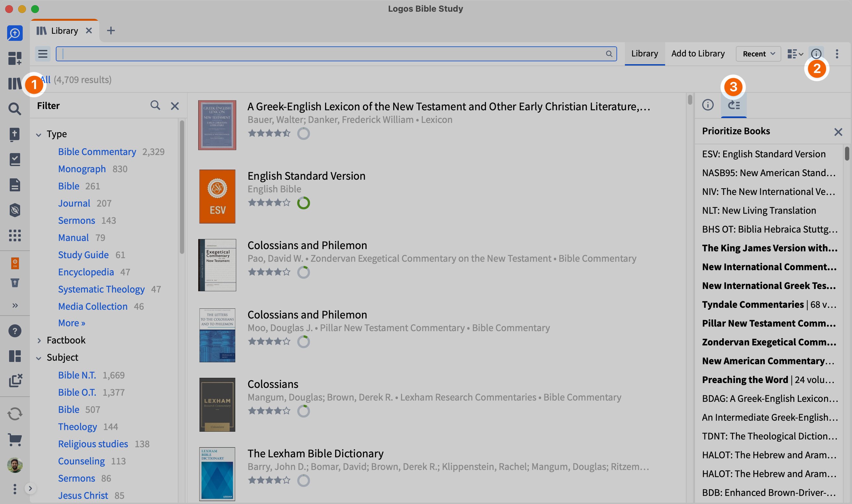Expand the sidebar shortcuts double chevron
Viewport: 852px width, 504px height.
15,305
